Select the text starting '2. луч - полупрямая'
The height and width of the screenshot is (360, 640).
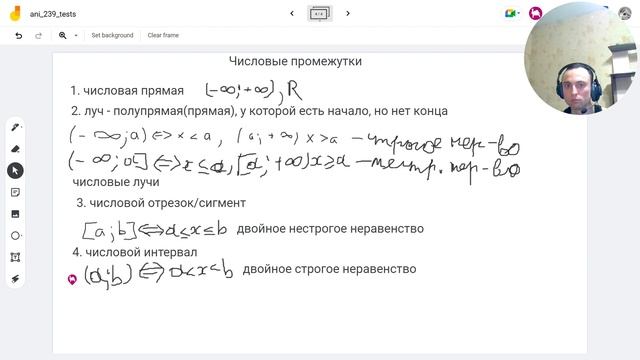[259, 111]
